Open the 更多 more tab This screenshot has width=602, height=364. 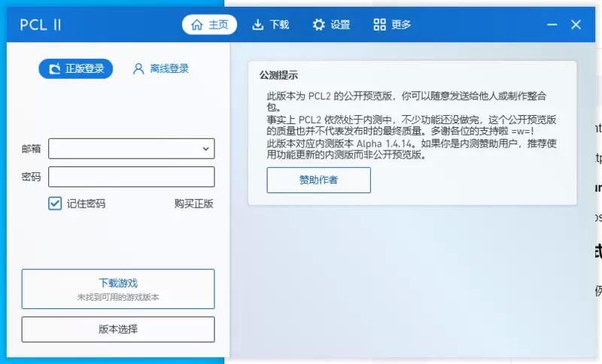[x=392, y=25]
